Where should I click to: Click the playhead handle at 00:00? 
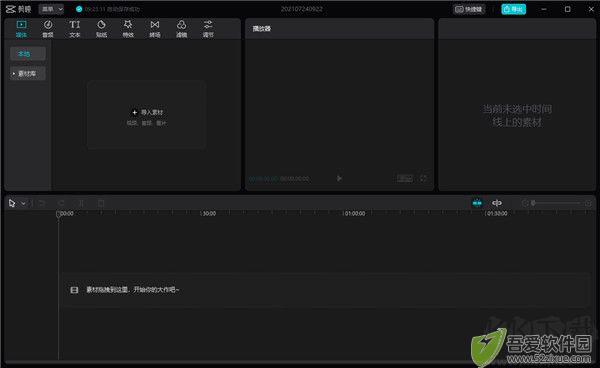coord(59,214)
